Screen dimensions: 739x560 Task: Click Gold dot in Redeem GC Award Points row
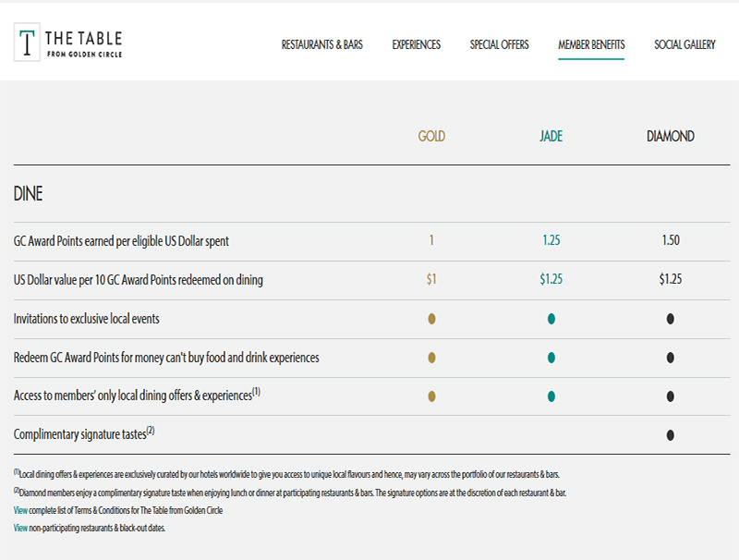click(431, 358)
